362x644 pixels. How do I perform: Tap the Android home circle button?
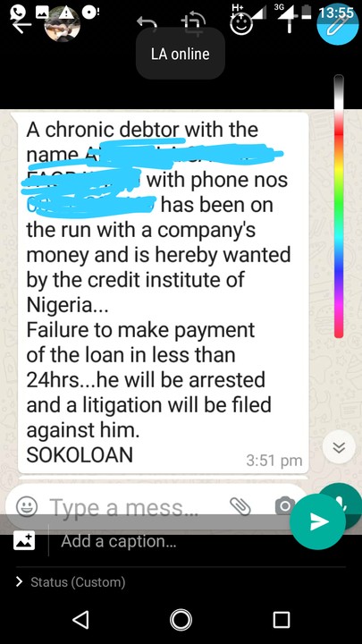click(x=181, y=620)
